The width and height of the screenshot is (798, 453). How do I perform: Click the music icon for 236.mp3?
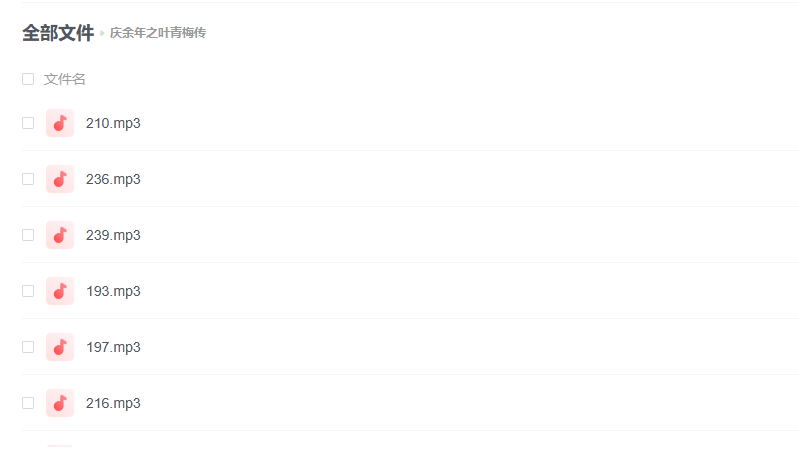pos(60,179)
